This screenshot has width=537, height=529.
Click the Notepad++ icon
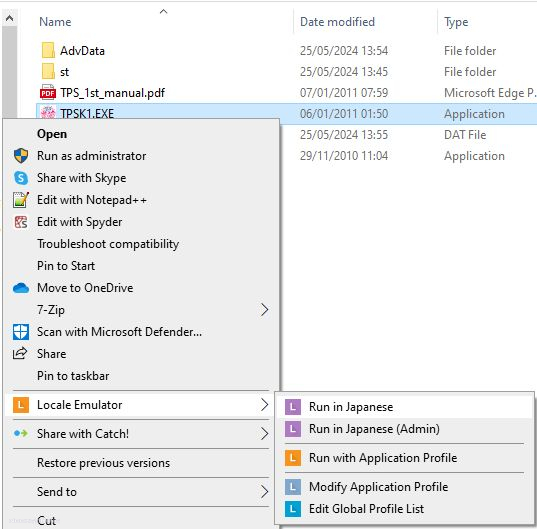pyautogui.click(x=21, y=200)
